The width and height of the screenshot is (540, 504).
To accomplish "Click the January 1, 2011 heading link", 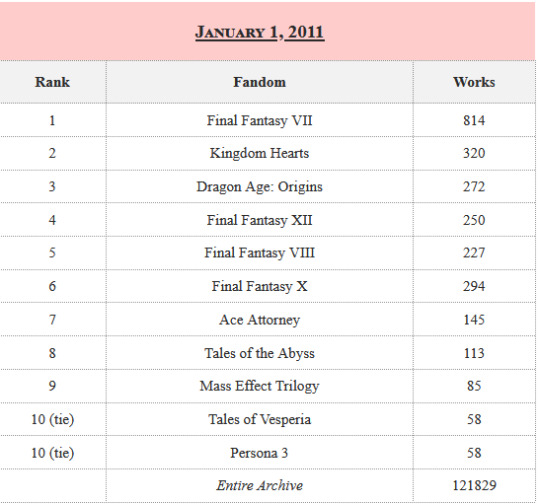I will pos(260,32).
